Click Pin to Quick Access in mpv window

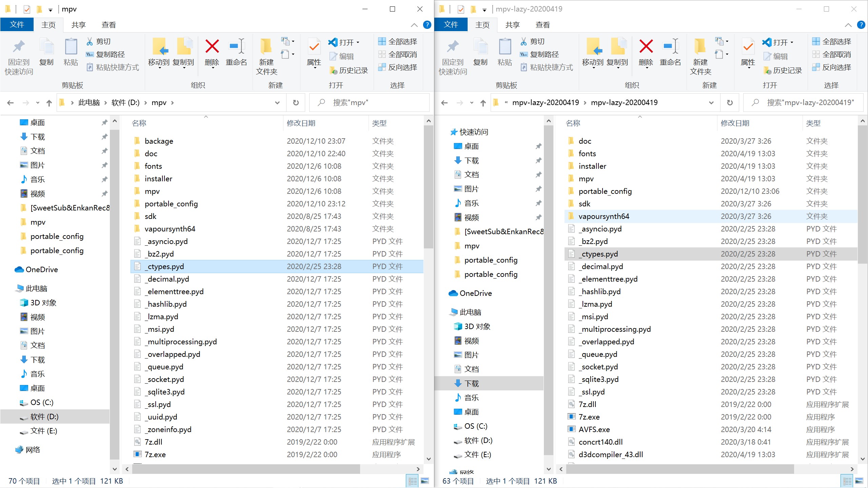[x=19, y=56]
